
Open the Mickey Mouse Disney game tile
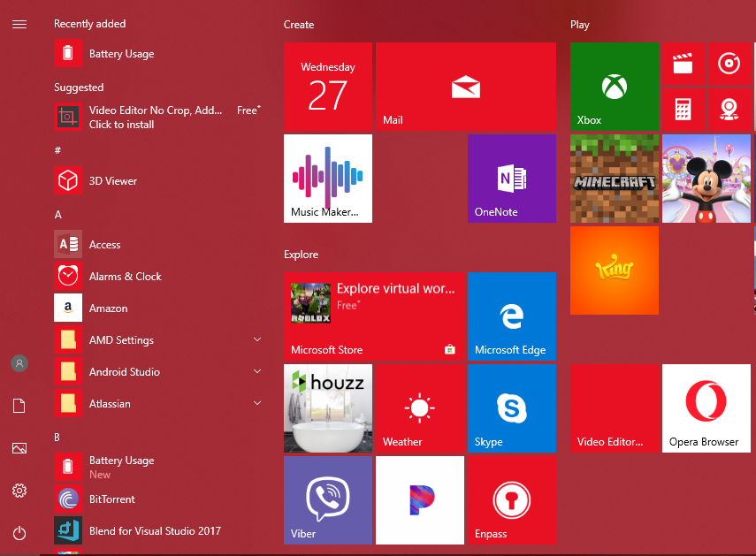pos(706,179)
